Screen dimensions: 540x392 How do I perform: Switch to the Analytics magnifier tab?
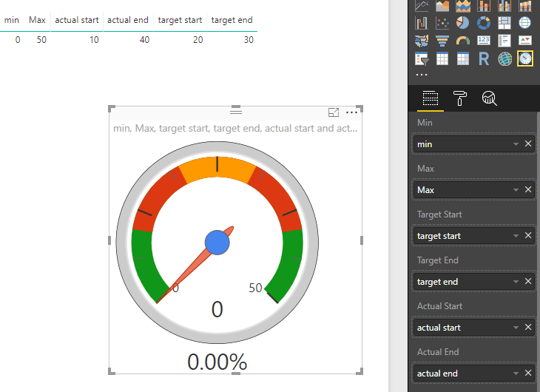click(489, 98)
